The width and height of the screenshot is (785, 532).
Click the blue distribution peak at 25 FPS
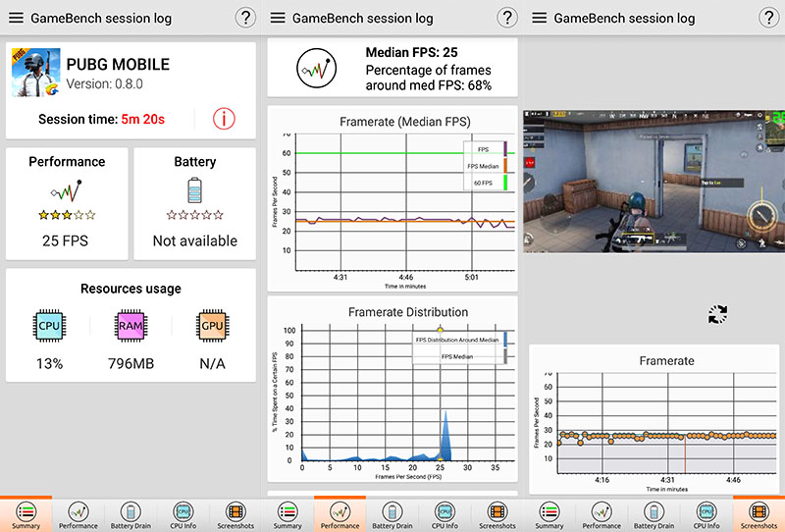(445, 435)
